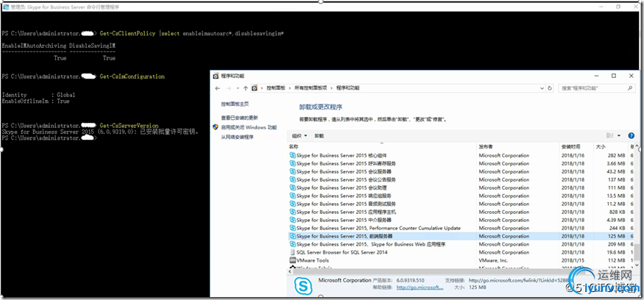Select Performance Counter Cumulative Update row icon
This screenshot has height=300, width=644.
(x=292, y=228)
